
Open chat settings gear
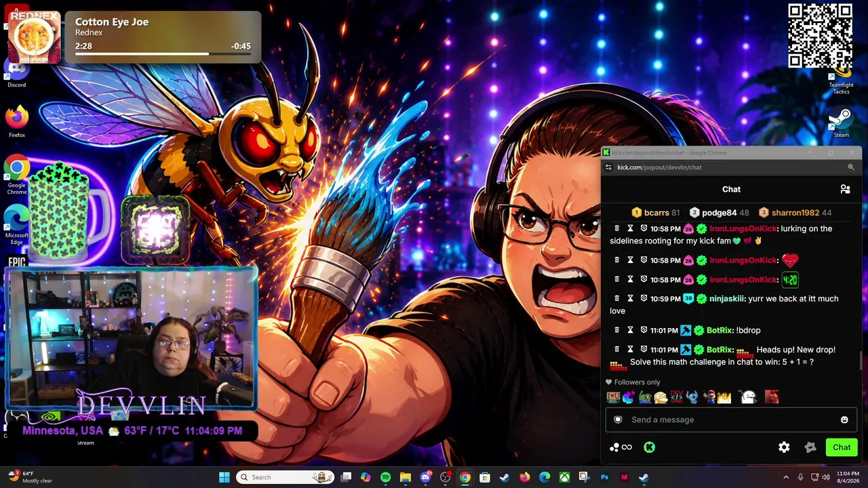pyautogui.click(x=784, y=447)
